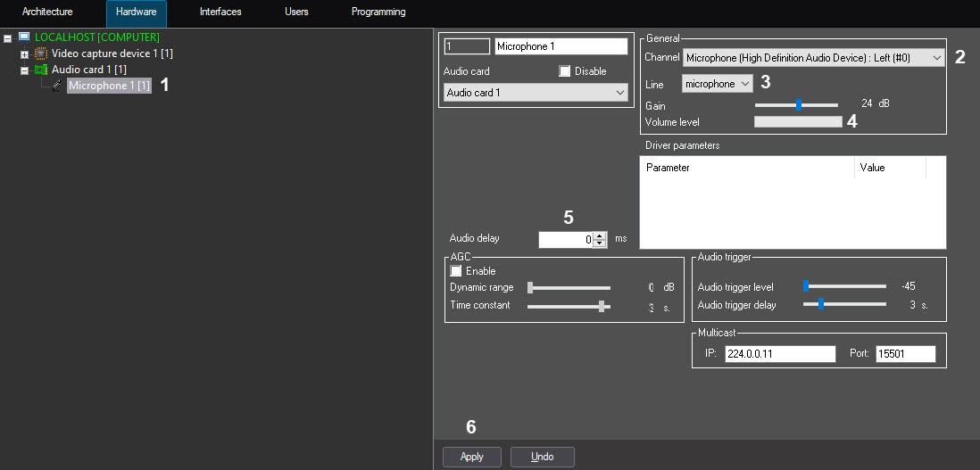
Task: Open the Programming tab
Action: pos(378,12)
